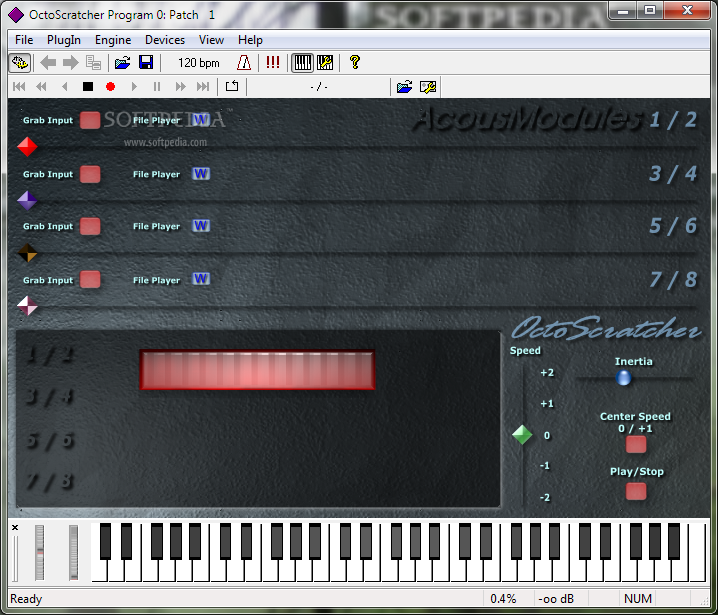
Task: Open the PlugIn menu
Action: 64,40
